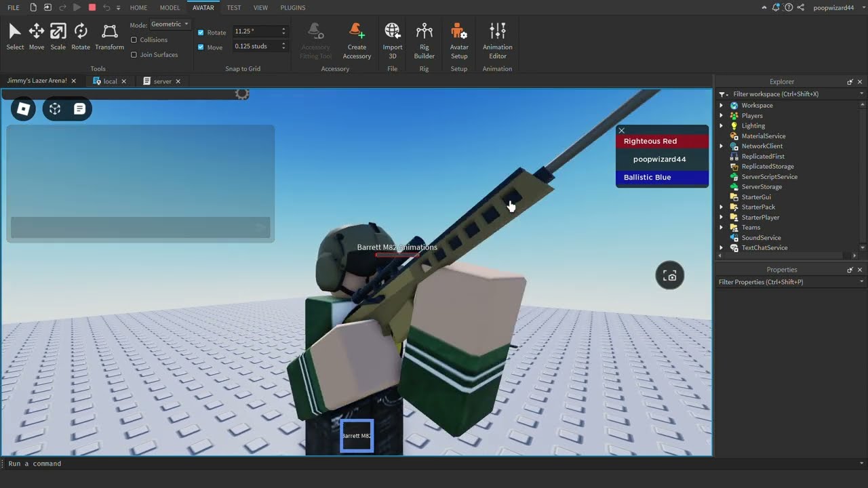Open the help question-mark icon
This screenshot has width=868, height=488.
[x=789, y=7]
